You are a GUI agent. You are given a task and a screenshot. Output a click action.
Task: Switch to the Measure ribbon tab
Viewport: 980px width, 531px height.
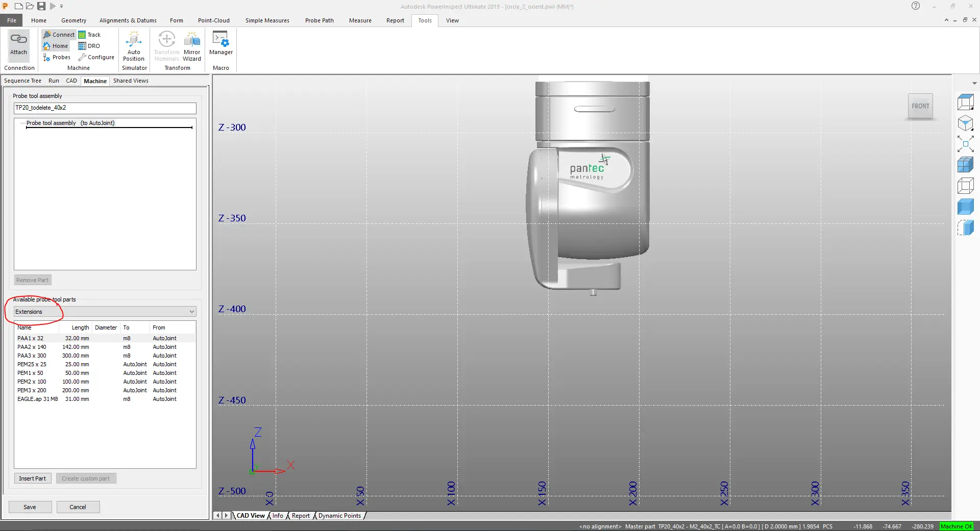360,20
